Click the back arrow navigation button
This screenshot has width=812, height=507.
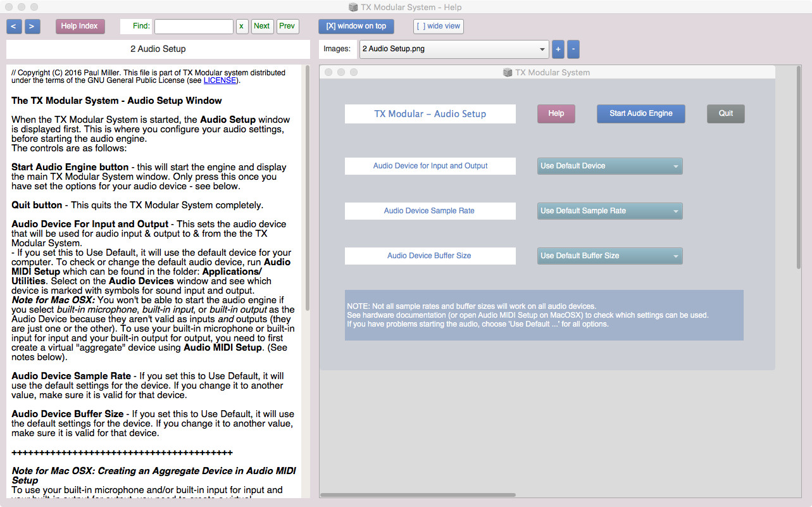click(14, 27)
